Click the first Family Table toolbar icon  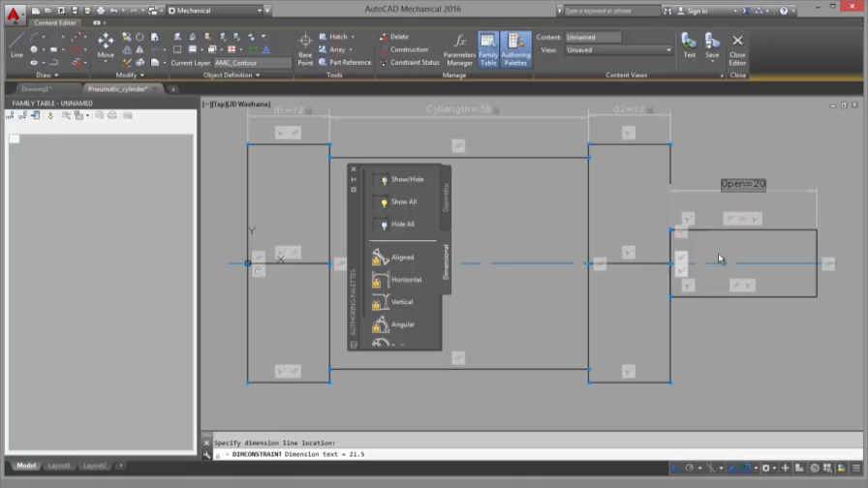pyautogui.click(x=10, y=115)
